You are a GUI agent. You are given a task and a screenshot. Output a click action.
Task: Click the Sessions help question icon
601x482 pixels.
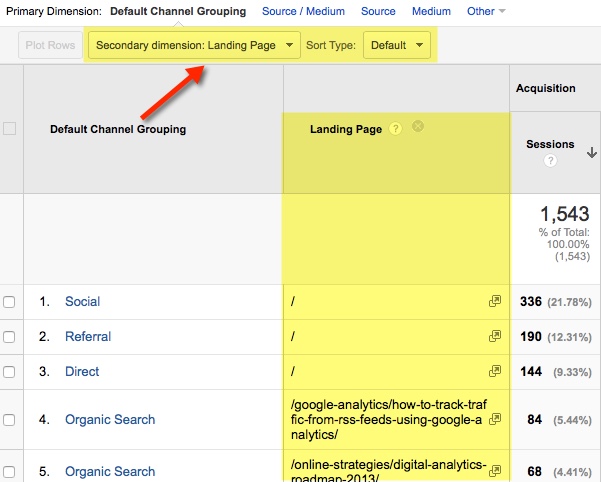coord(550,161)
